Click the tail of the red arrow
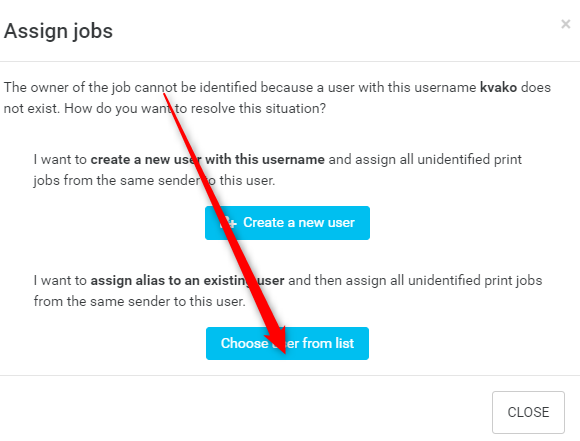 point(165,96)
